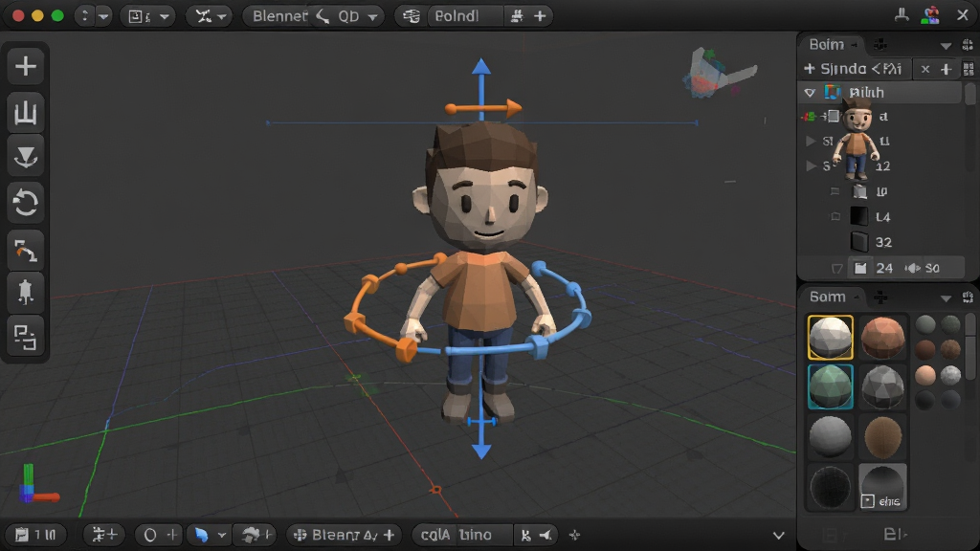The image size is (980, 551).
Task: Select the down-arrow tool in left toolbar
Action: (26, 156)
